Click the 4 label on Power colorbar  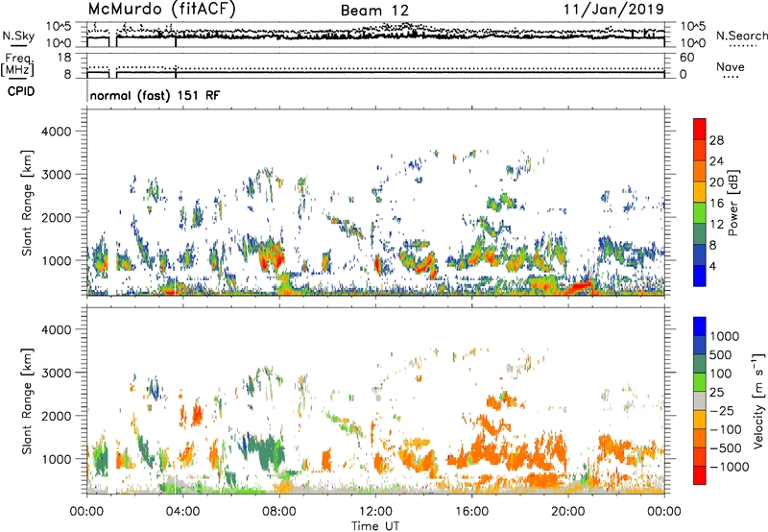(x=713, y=266)
